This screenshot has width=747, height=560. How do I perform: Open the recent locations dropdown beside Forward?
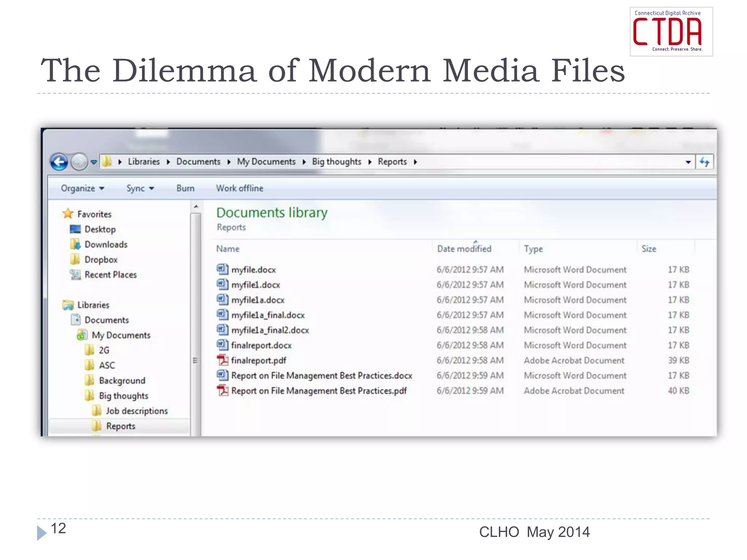pos(94,162)
